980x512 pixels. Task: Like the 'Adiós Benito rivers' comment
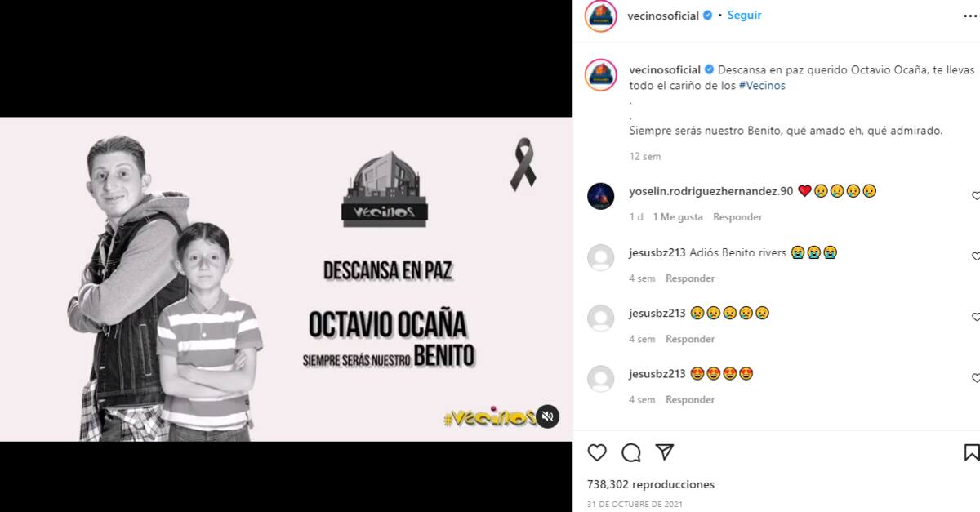point(976,256)
